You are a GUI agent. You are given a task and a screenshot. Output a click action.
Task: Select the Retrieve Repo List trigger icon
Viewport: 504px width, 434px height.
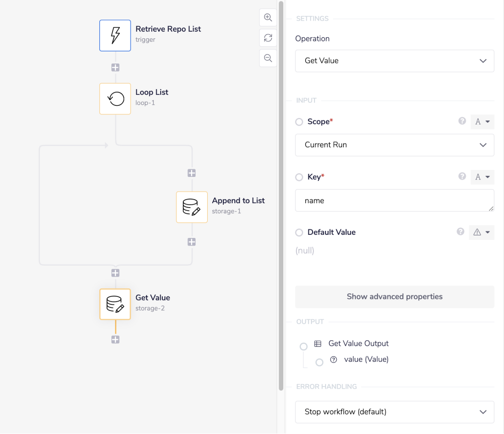(115, 35)
